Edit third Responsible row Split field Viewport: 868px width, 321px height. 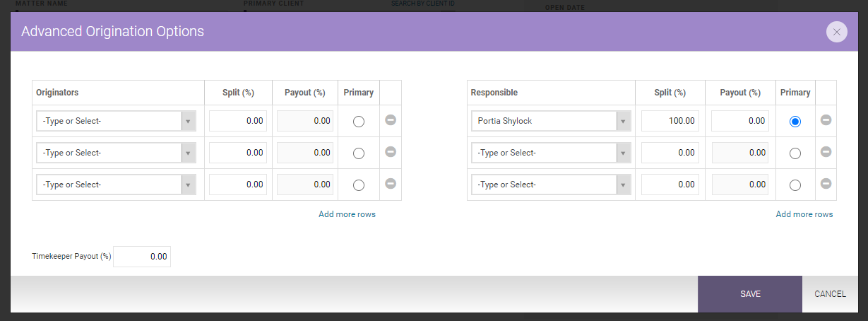670,185
